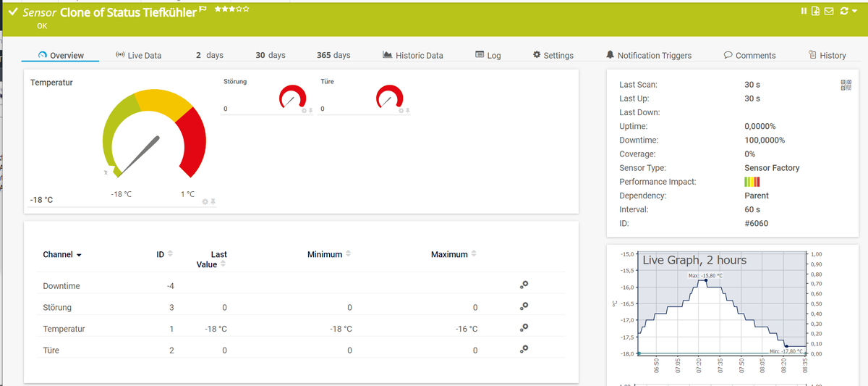This screenshot has width=868, height=386.
Task: Show the 365 days graph tab
Action: tap(333, 55)
